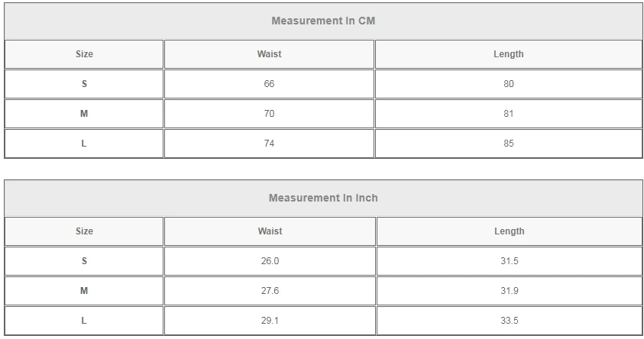The image size is (644, 339).
Task: Click the waist value 74 cell
Action: tap(269, 144)
